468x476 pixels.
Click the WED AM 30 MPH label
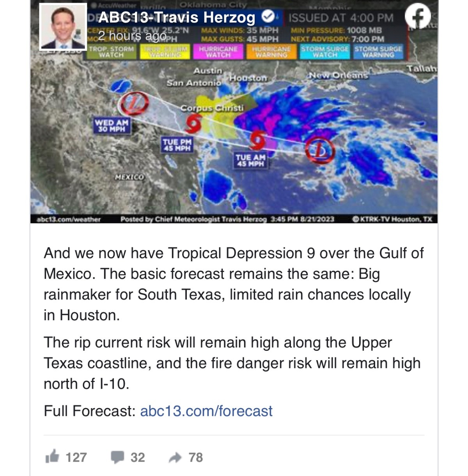[x=112, y=126]
